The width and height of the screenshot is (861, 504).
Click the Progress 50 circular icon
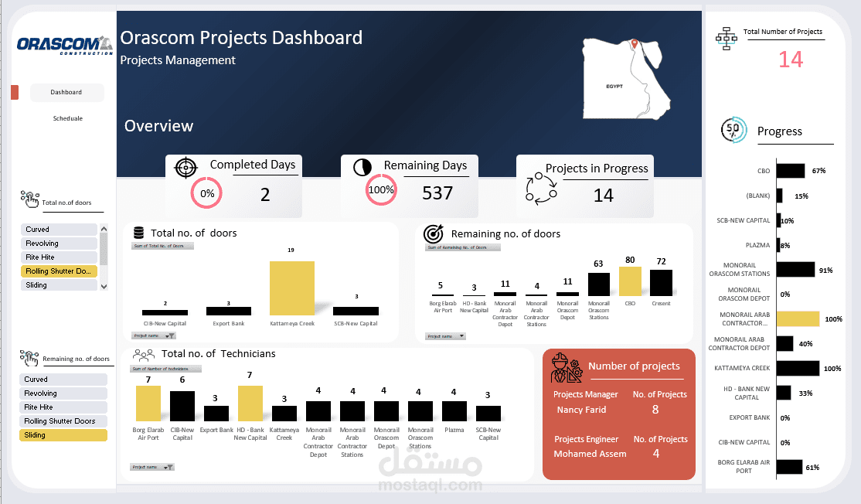click(x=733, y=130)
